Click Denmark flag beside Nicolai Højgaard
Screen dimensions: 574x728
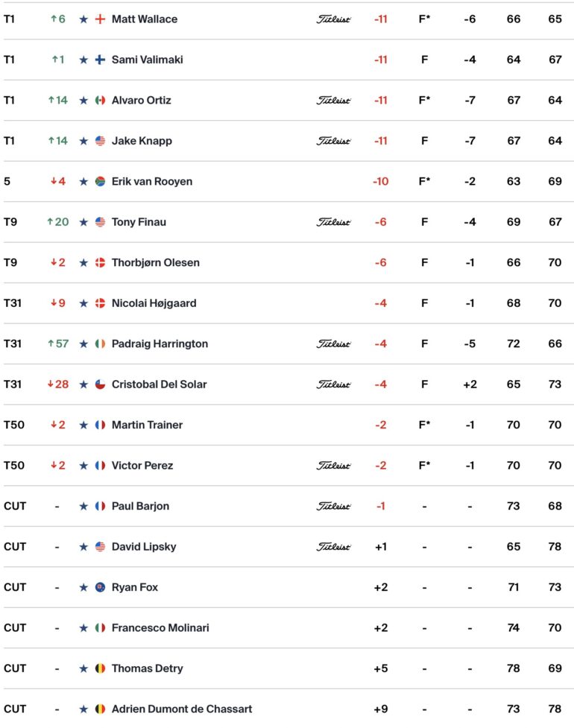(100, 303)
